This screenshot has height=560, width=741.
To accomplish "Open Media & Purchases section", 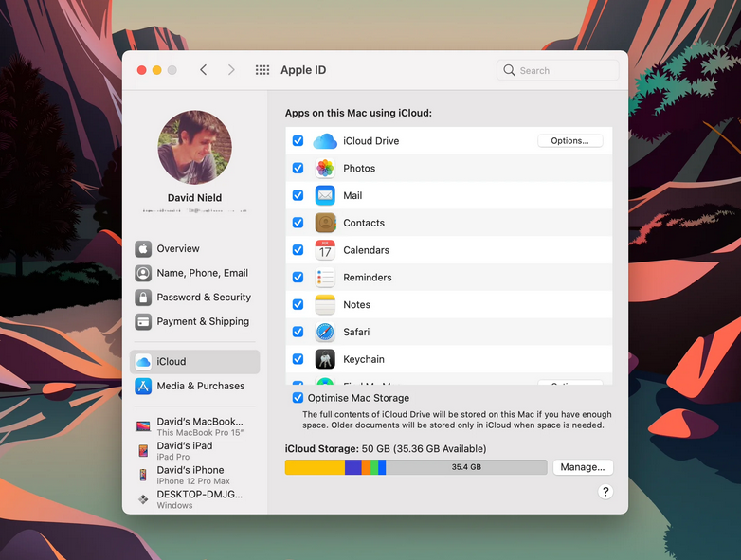I will tap(194, 386).
